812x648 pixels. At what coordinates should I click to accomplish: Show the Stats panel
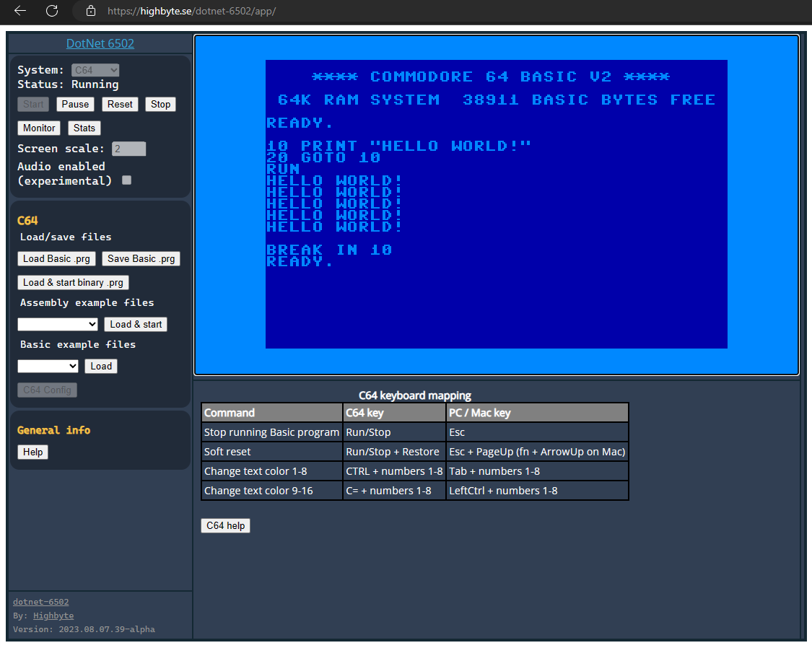pyautogui.click(x=84, y=128)
